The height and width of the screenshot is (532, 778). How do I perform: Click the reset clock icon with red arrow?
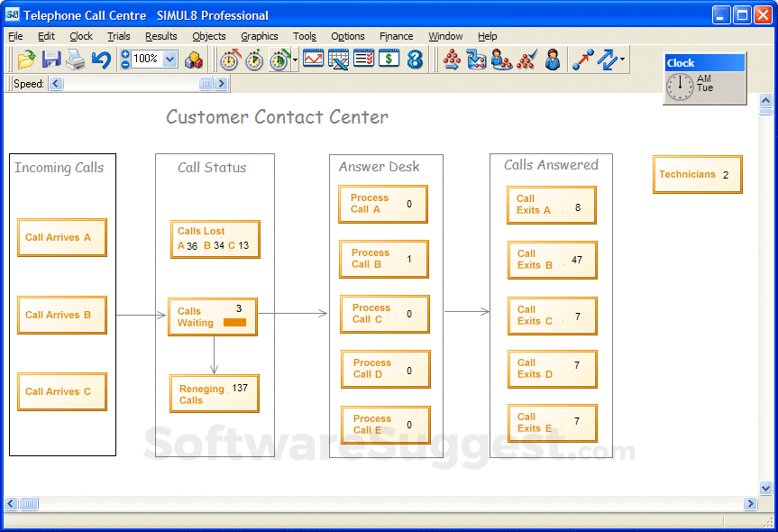coord(231,60)
